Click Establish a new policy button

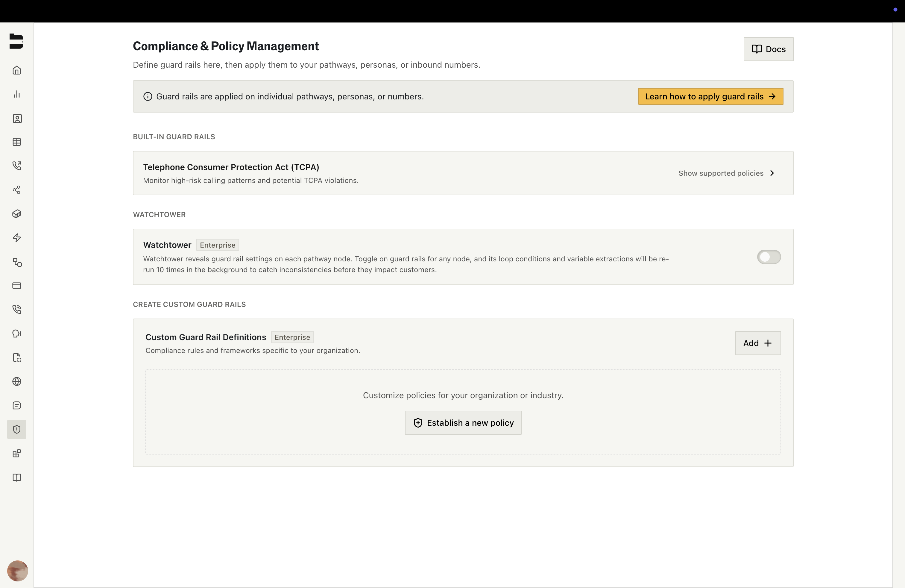463,422
